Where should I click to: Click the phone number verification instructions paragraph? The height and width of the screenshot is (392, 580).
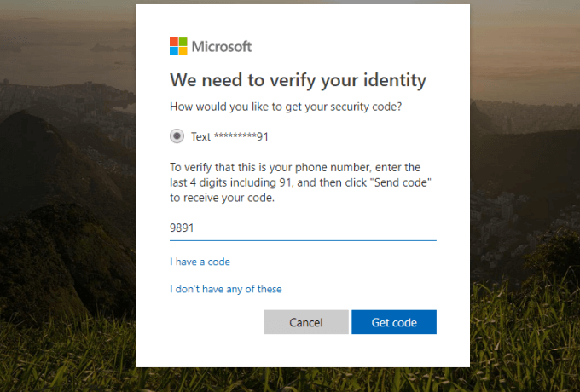300,182
